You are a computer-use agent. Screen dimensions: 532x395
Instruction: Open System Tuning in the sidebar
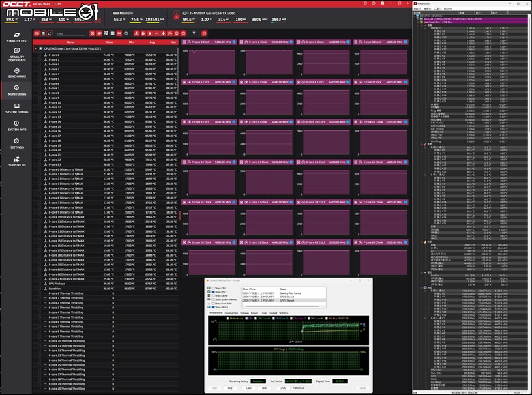click(x=16, y=108)
